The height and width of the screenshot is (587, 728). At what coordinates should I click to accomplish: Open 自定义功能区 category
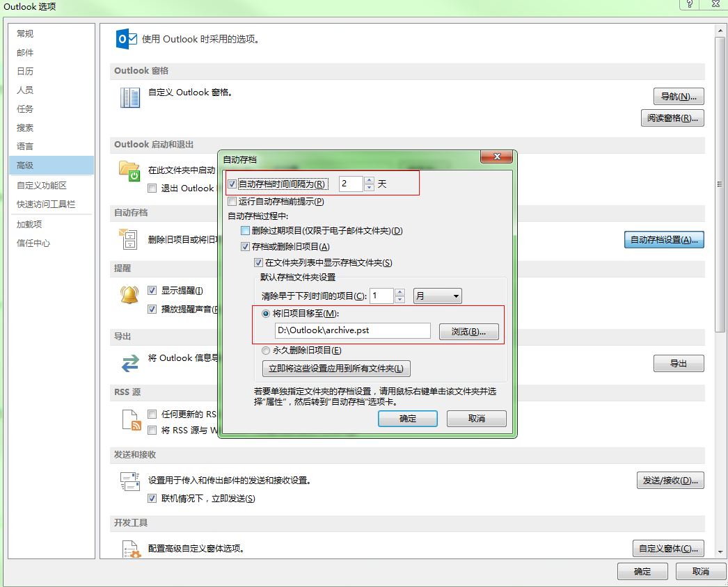tap(51, 185)
